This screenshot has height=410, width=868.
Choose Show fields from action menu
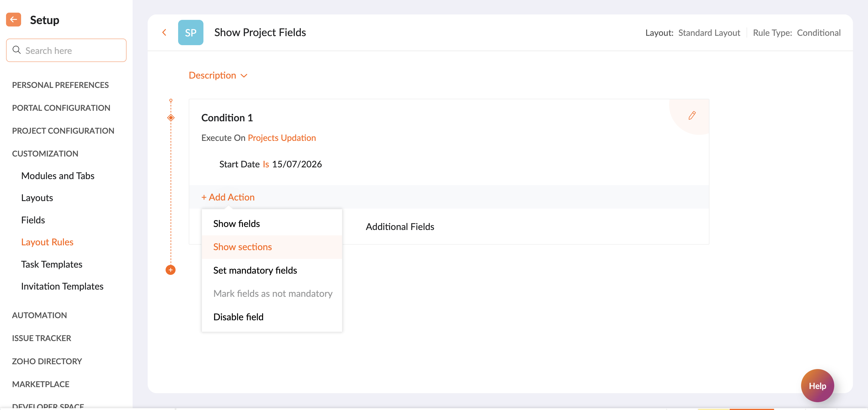click(x=272, y=224)
